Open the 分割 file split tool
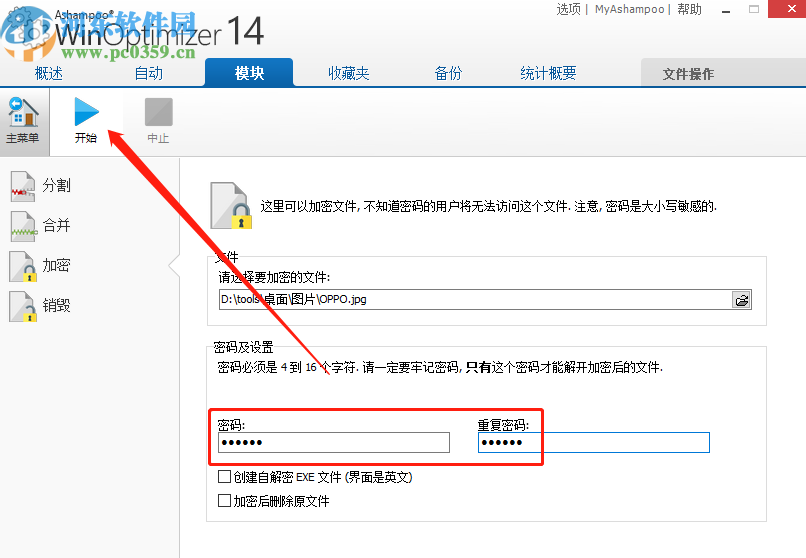This screenshot has height=558, width=806. coord(41,185)
